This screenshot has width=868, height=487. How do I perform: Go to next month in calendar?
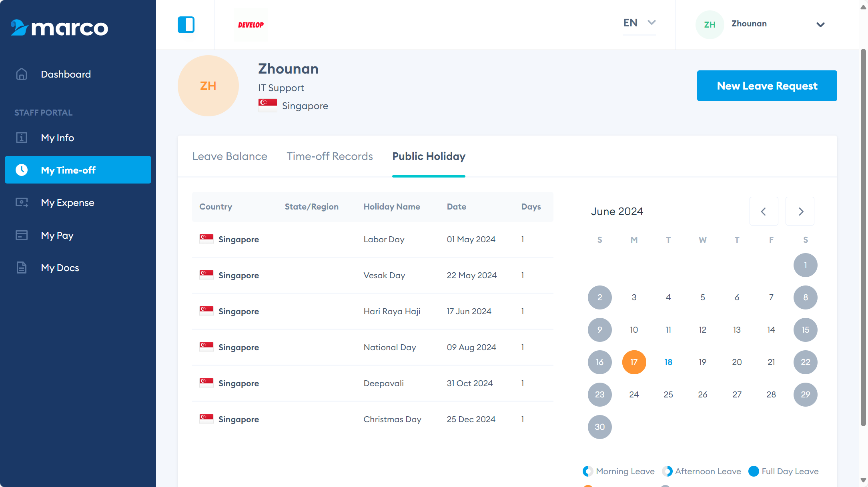[800, 212]
